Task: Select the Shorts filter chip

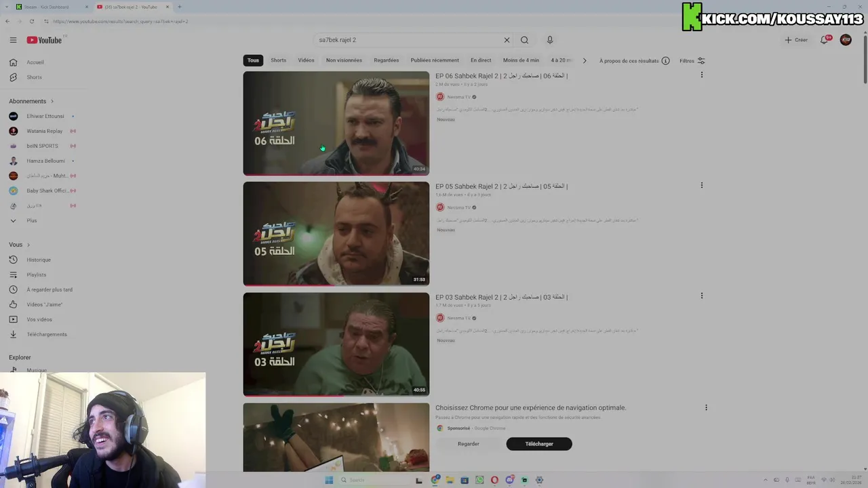Action: [x=279, y=60]
